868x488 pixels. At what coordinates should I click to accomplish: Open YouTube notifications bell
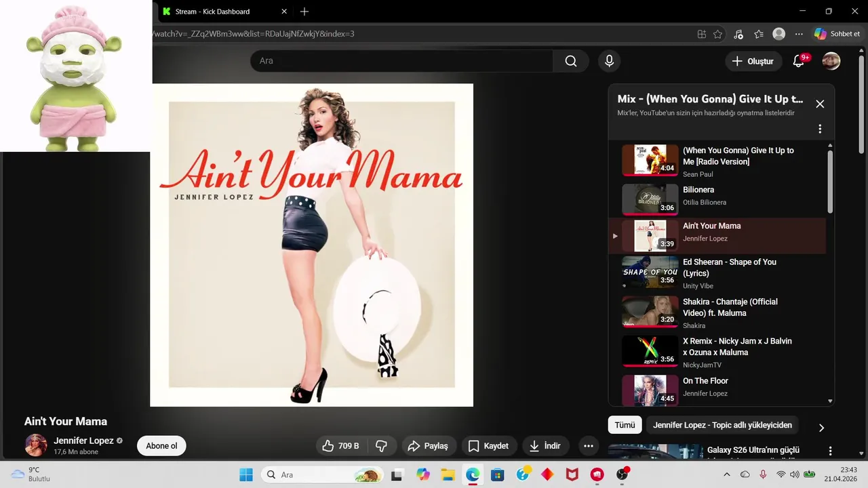point(799,61)
